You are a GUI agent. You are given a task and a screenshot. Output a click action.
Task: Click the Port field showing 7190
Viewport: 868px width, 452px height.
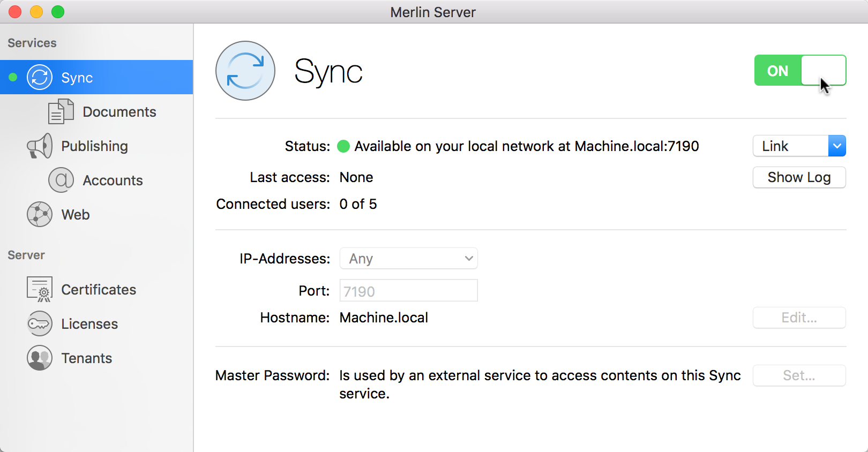[x=409, y=291]
